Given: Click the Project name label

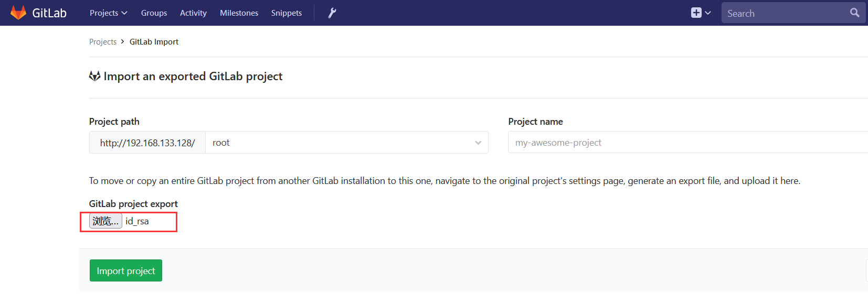Looking at the screenshot, I should [535, 122].
